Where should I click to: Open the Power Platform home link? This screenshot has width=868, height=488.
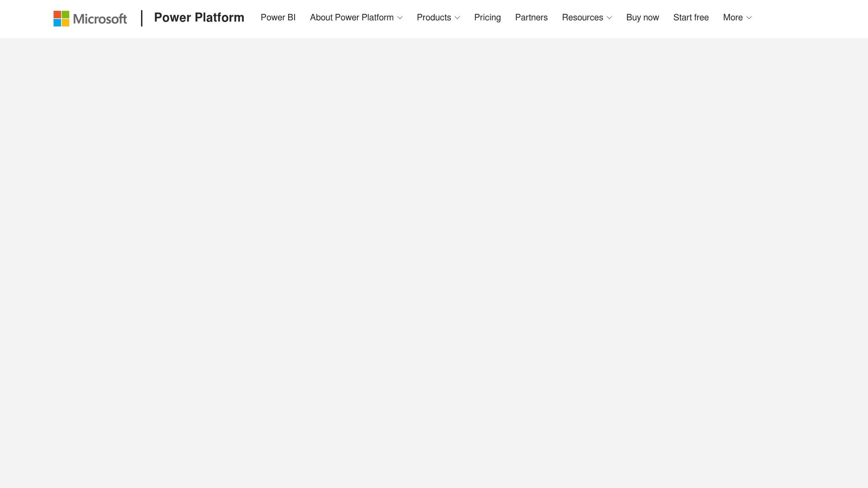(199, 17)
